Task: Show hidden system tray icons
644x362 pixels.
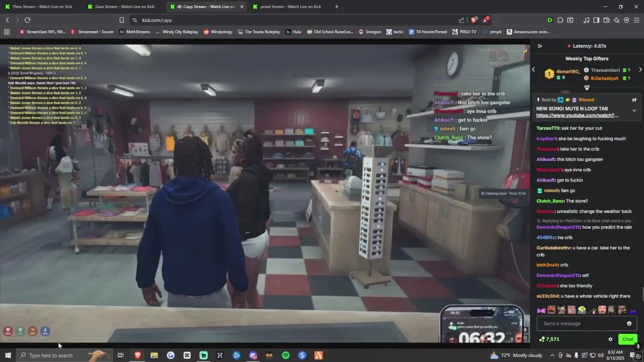Action: click(552, 355)
